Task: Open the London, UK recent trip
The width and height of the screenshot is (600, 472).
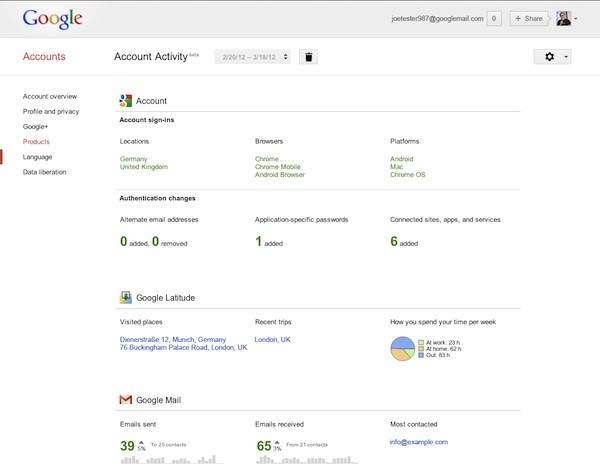Action: tap(272, 340)
